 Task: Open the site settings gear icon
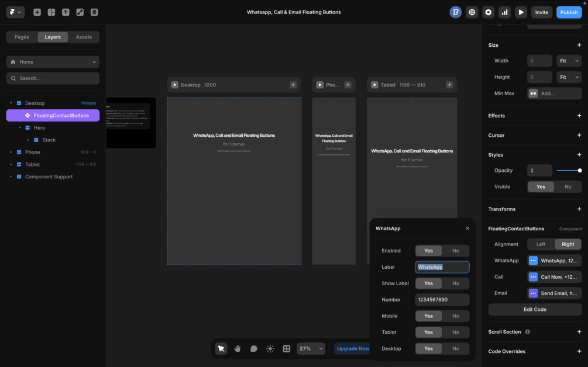(x=489, y=12)
